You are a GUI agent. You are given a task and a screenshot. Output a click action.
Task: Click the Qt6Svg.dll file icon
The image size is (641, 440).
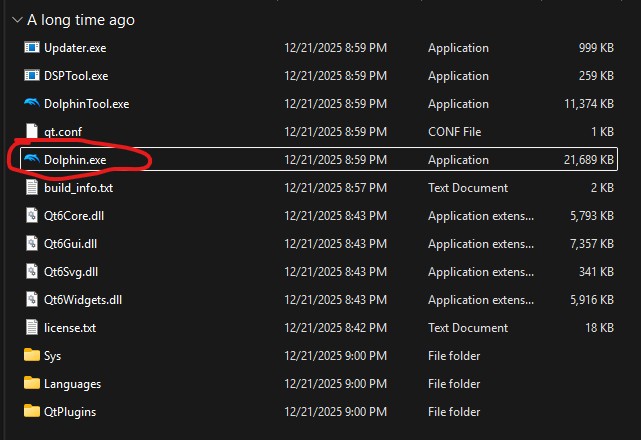click(x=31, y=272)
